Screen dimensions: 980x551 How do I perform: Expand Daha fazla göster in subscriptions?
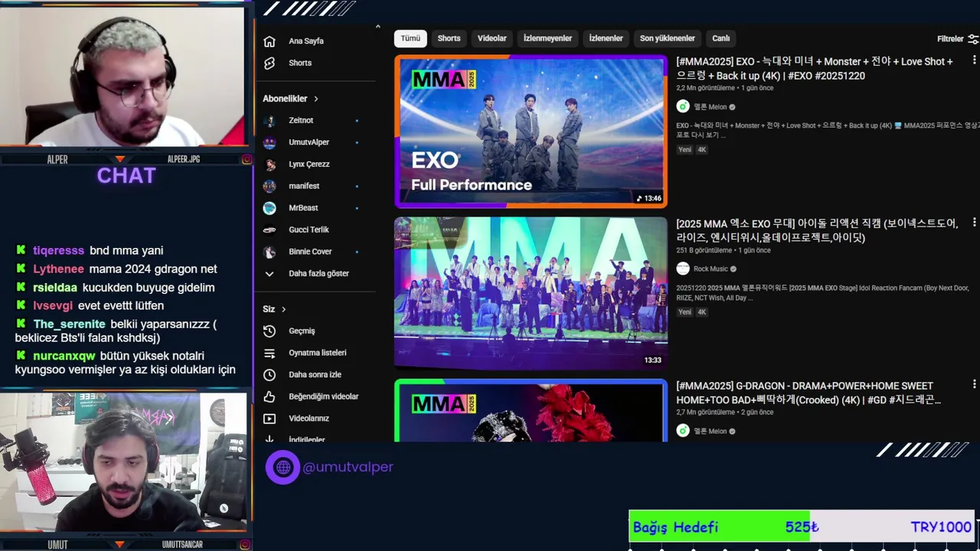[x=309, y=273]
